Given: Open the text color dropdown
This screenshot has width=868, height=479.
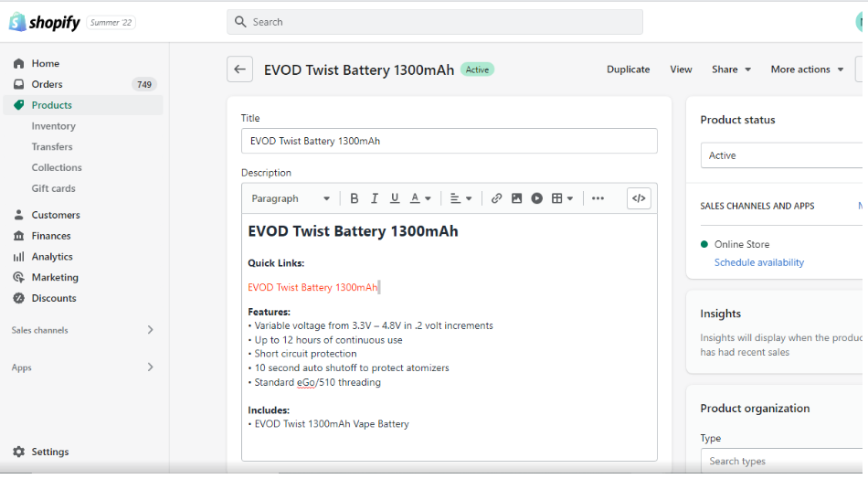Looking at the screenshot, I should [x=420, y=198].
